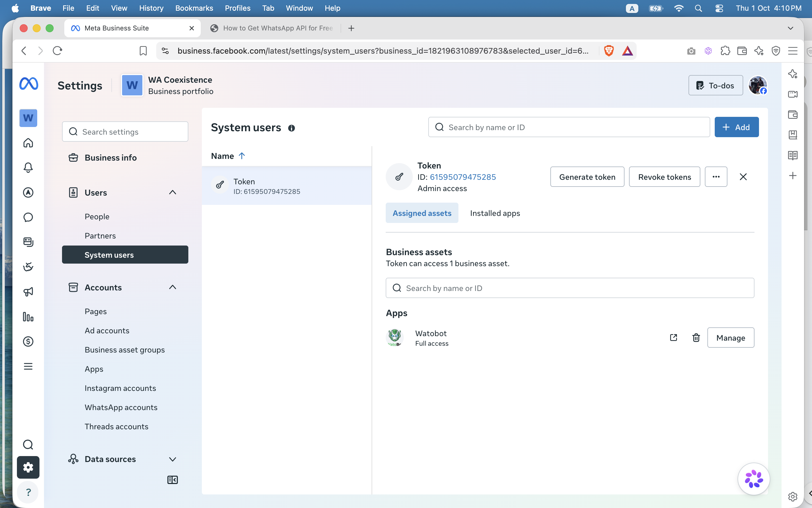This screenshot has height=508, width=812.
Task: Open the search magnifier in left rail
Action: click(x=28, y=445)
